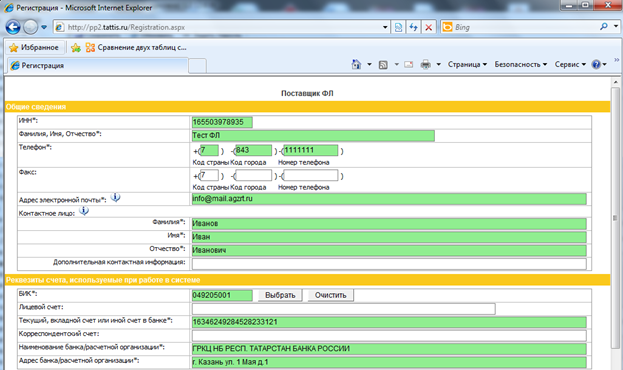This screenshot has height=370, width=623.
Task: Click the empty Факс phone number field
Action: (311, 175)
